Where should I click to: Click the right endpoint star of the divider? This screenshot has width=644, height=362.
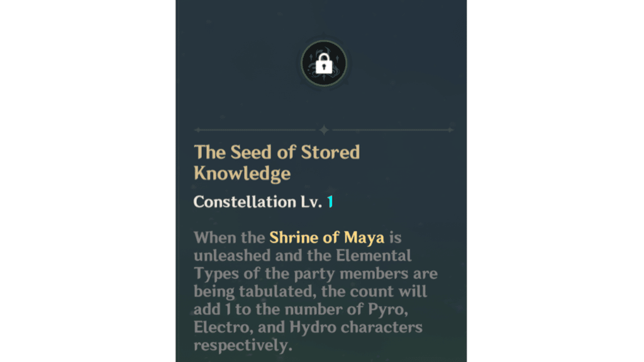coord(450,129)
